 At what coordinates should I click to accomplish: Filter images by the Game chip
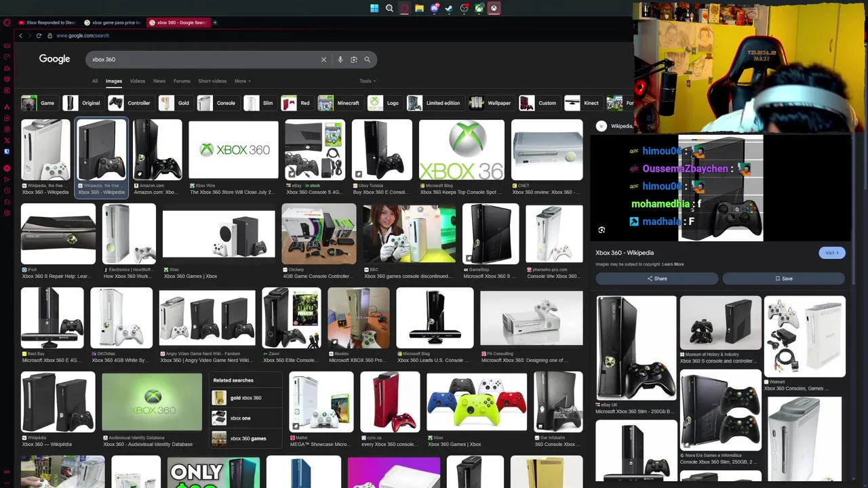[39, 103]
